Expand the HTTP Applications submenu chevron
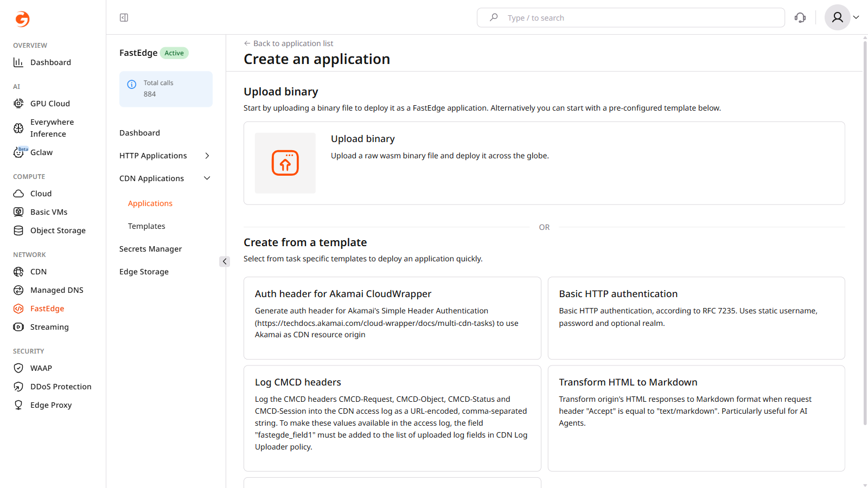This screenshot has width=868, height=488. [x=207, y=156]
